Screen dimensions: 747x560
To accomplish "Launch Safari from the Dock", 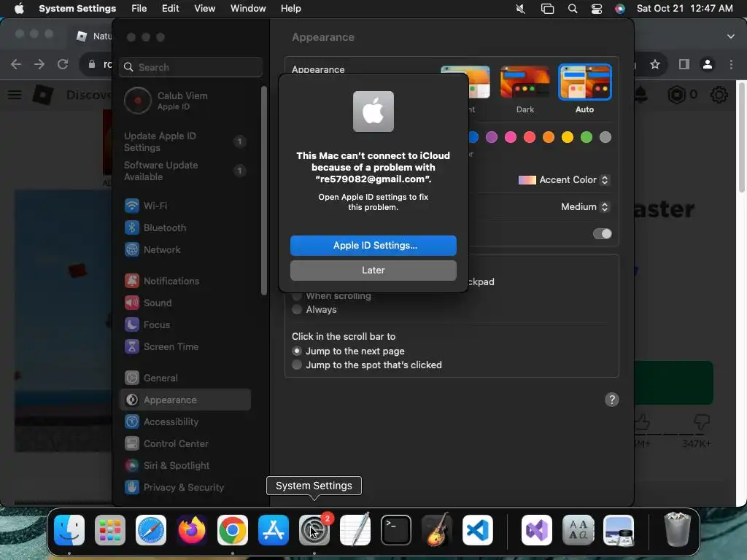I will [151, 530].
